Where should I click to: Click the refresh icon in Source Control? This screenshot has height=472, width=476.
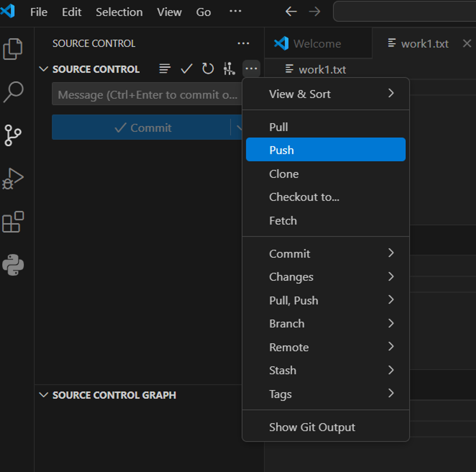click(x=208, y=69)
